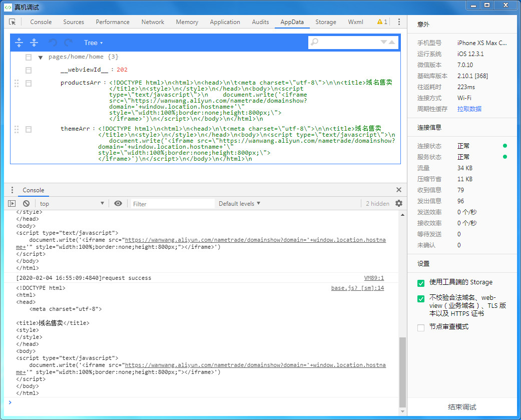Open console settings gear
The width and height of the screenshot is (521, 420).
(399, 203)
